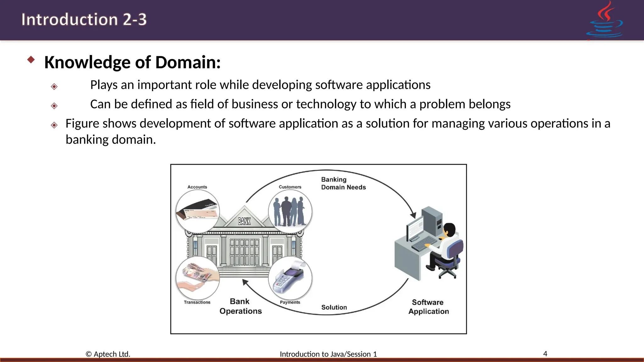Click the diamond bullet before 'Figure shows development'

tap(54, 125)
